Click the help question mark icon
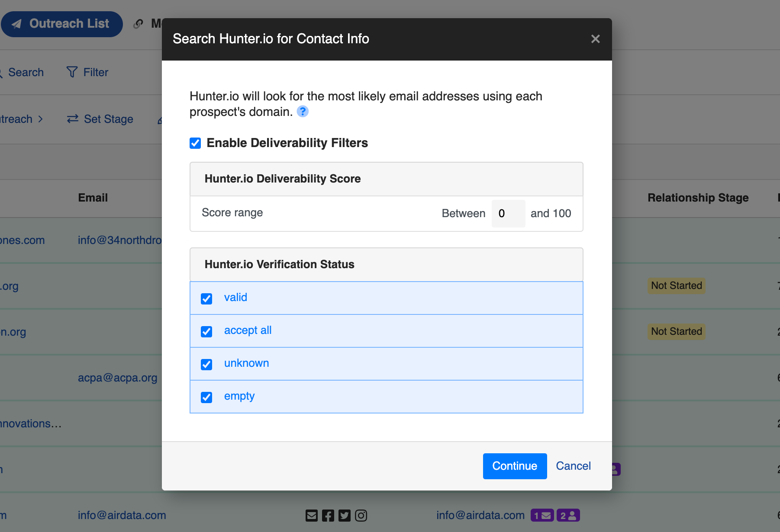780x532 pixels. [303, 112]
